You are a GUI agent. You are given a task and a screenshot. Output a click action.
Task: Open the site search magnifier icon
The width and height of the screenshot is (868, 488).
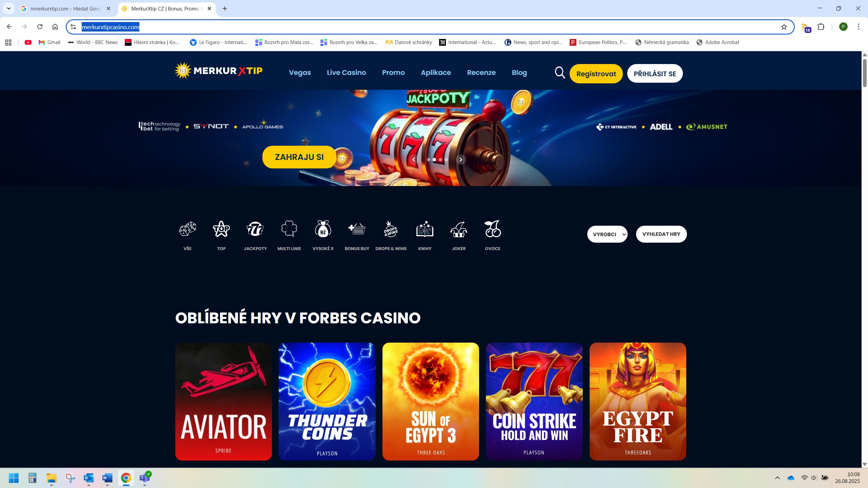pyautogui.click(x=560, y=73)
